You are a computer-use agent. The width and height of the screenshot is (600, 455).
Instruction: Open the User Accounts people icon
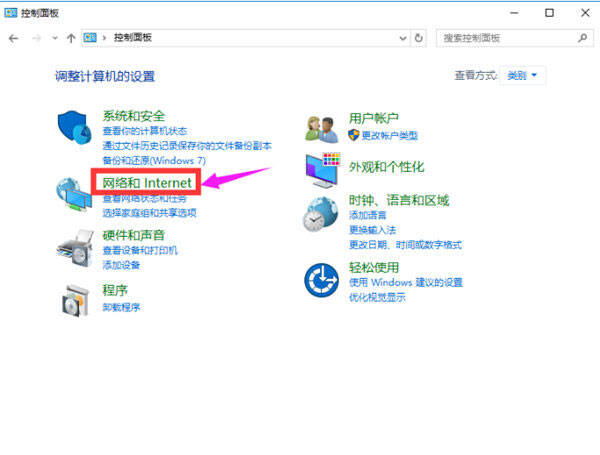321,129
